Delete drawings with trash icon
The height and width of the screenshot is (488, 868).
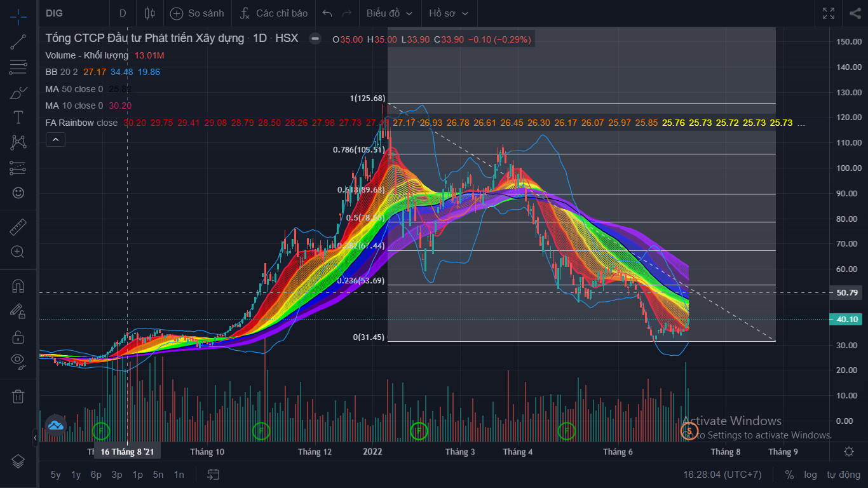[x=18, y=396]
